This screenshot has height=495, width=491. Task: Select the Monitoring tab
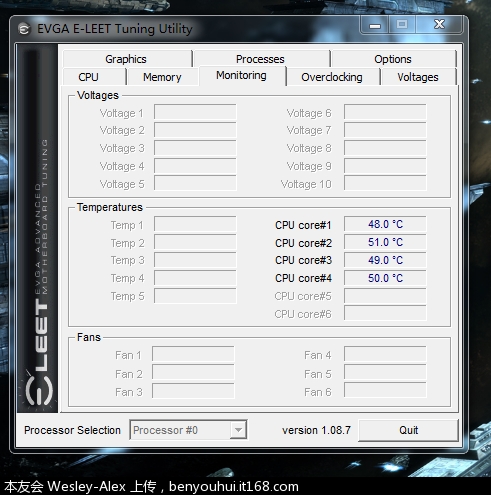pyautogui.click(x=242, y=76)
